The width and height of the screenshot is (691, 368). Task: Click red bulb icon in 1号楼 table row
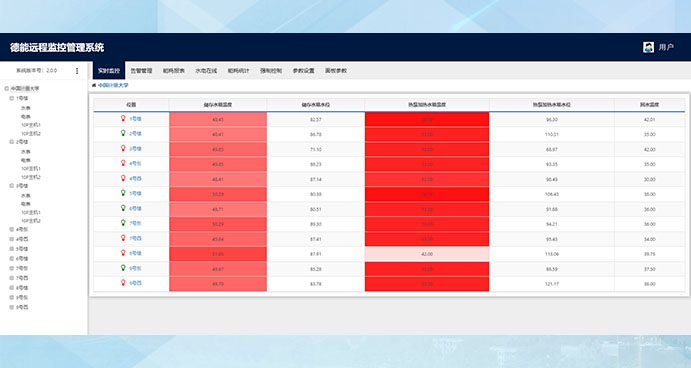pos(123,119)
